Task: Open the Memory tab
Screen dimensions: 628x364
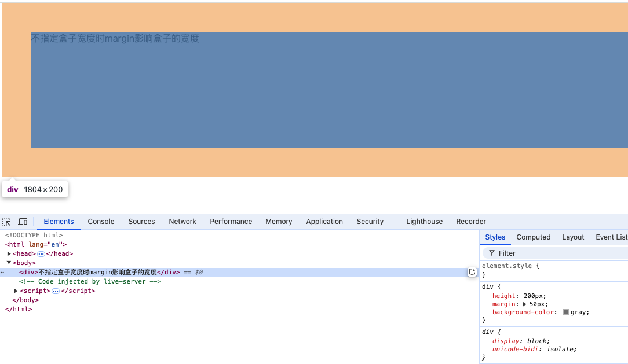Action: (279, 222)
